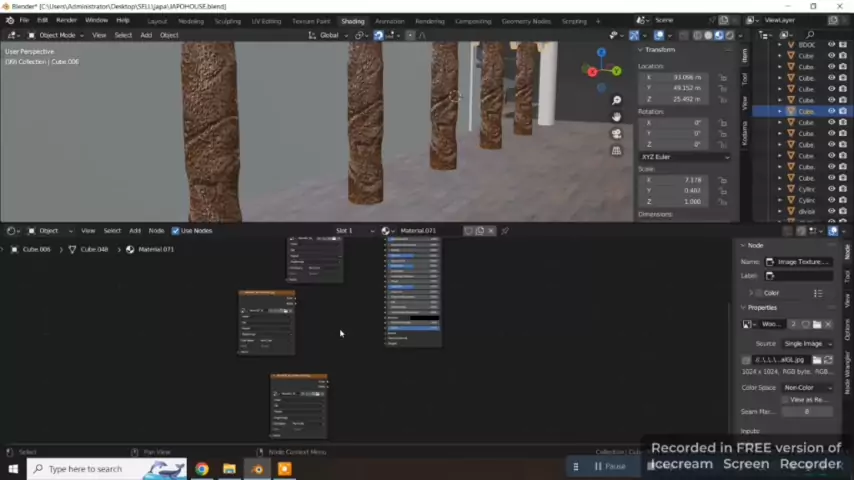This screenshot has width=854, height=480.
Task: Click the Pause recording button
Action: [609, 466]
